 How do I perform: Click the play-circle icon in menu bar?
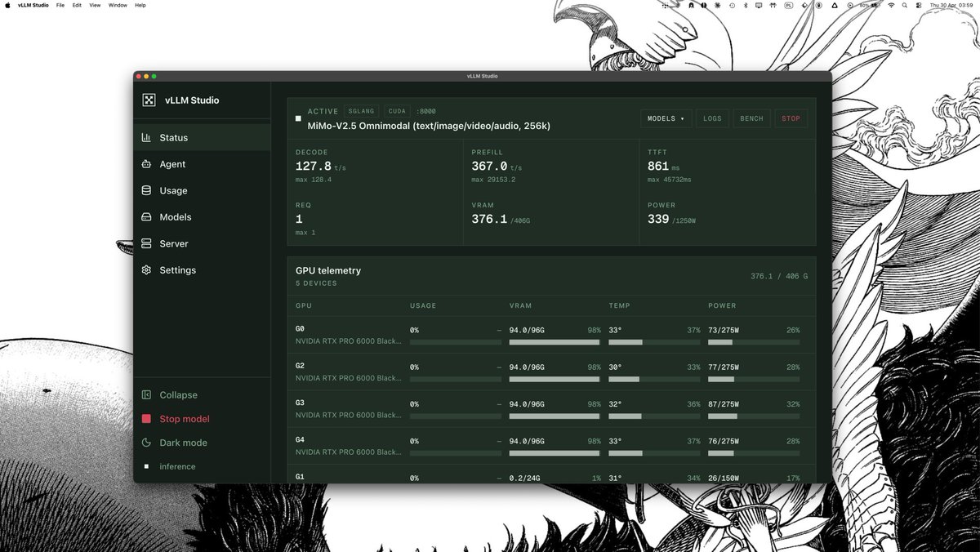pyautogui.click(x=850, y=5)
